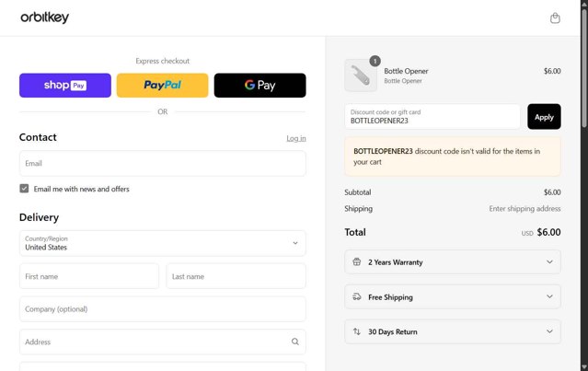Screen dimensions: 588x371
Task: Pay with Shop Pay button
Action: coord(65,86)
